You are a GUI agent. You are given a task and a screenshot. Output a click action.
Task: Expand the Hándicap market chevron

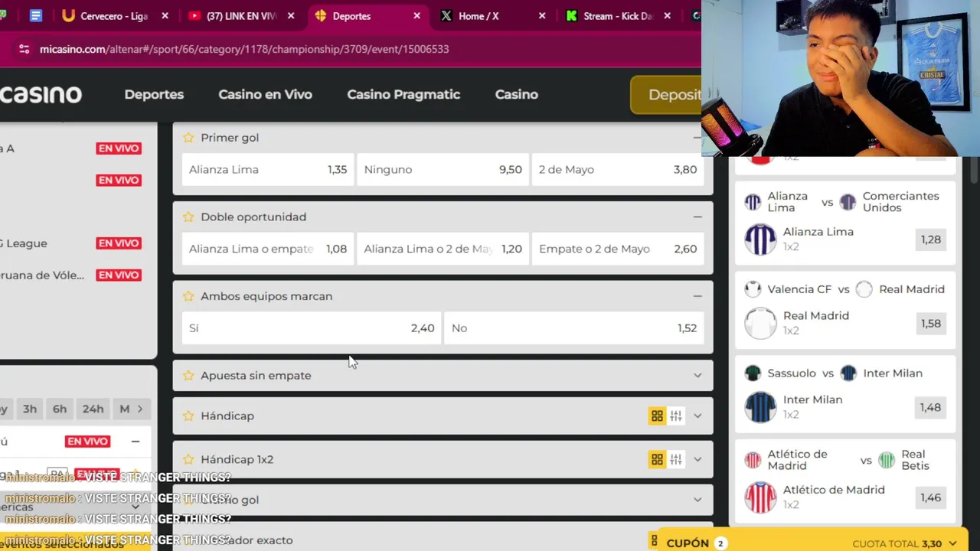(697, 416)
